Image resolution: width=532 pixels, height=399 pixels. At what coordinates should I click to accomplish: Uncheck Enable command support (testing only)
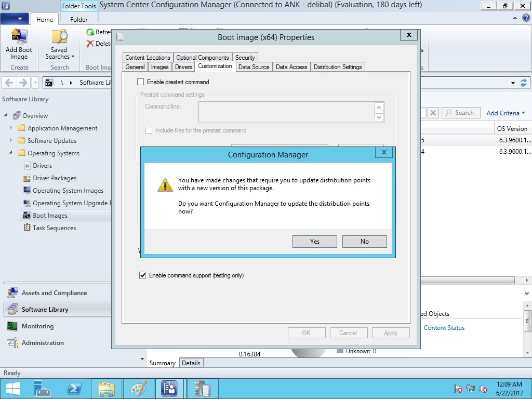tap(142, 275)
